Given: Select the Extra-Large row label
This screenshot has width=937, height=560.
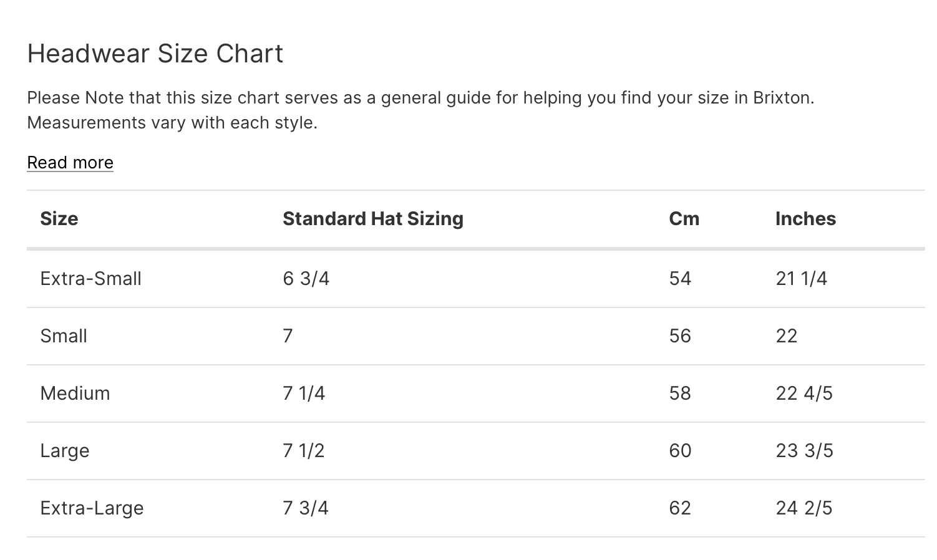Looking at the screenshot, I should point(92,508).
